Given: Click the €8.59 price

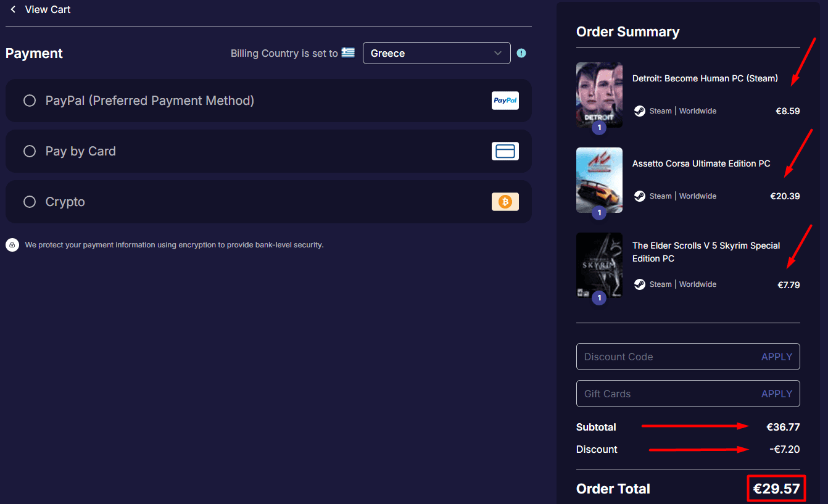Looking at the screenshot, I should [x=787, y=111].
